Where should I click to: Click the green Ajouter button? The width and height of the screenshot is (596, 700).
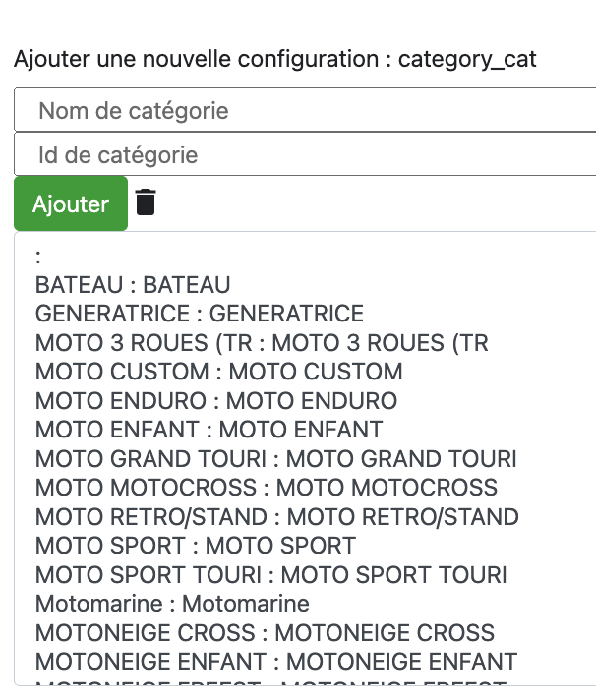[71, 204]
